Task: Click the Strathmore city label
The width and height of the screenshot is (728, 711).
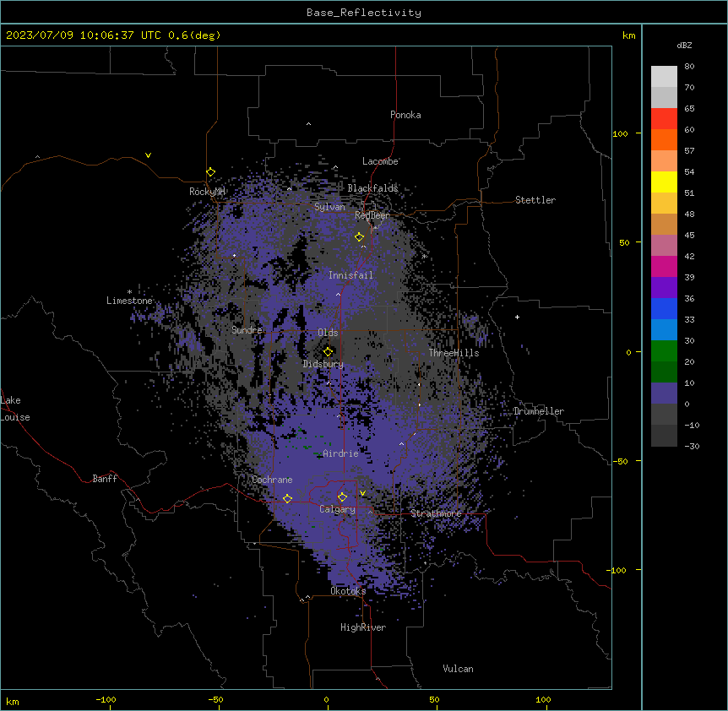Action: click(x=436, y=513)
